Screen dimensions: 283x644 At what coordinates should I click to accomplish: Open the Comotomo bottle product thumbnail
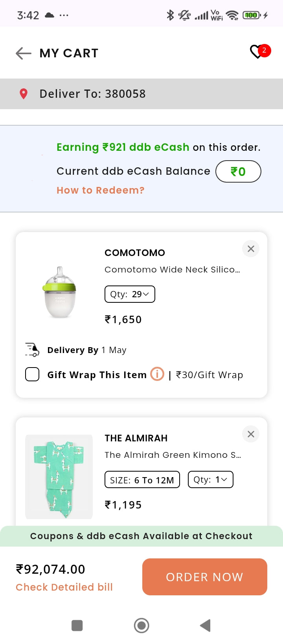[59, 292]
